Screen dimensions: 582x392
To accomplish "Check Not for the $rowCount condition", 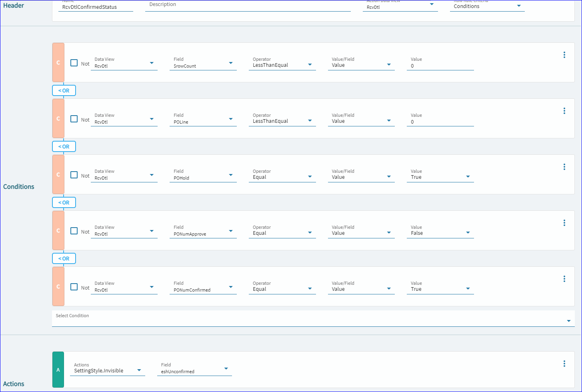I will tap(74, 63).
